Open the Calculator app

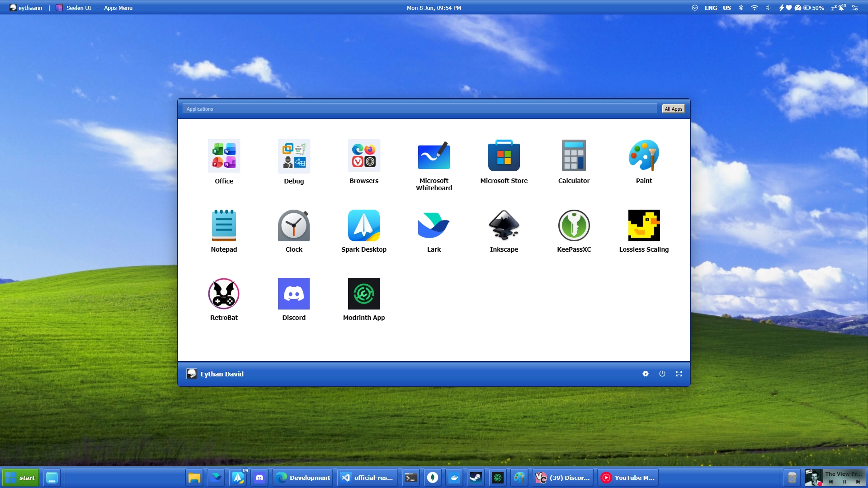tap(574, 162)
